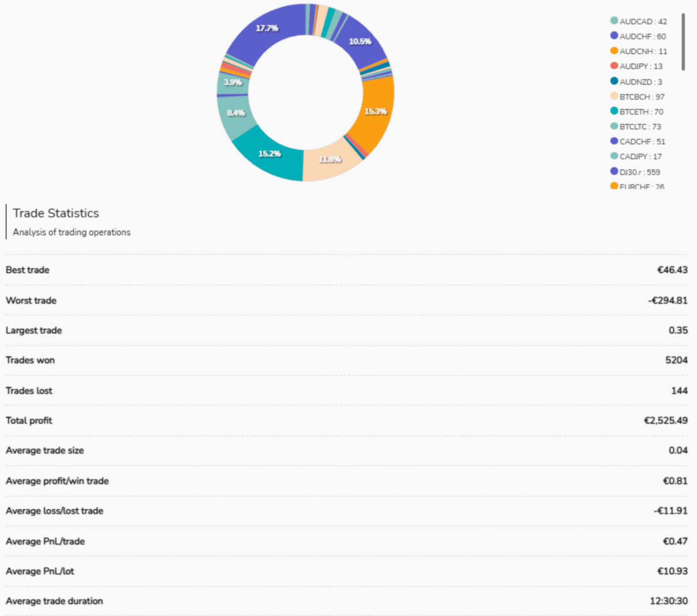697x616 pixels.
Task: Select the Trade Statistics section header
Action: tap(56, 213)
